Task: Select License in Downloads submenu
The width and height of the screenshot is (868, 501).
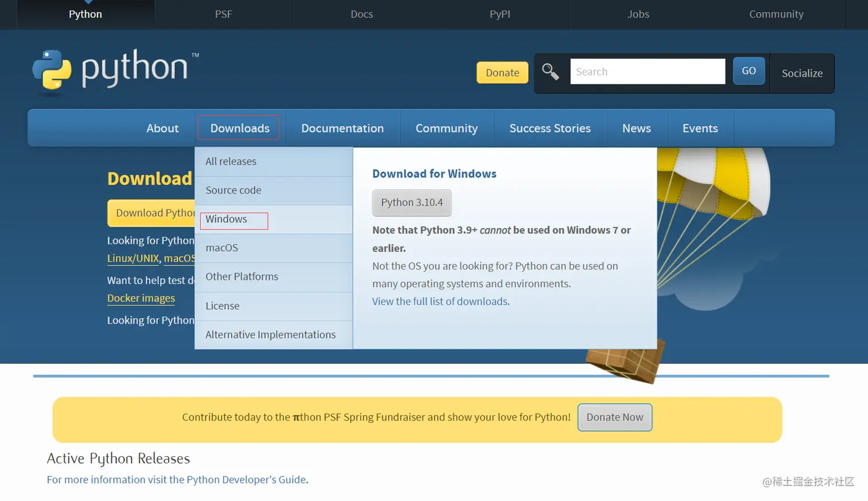Action: [x=273, y=306]
